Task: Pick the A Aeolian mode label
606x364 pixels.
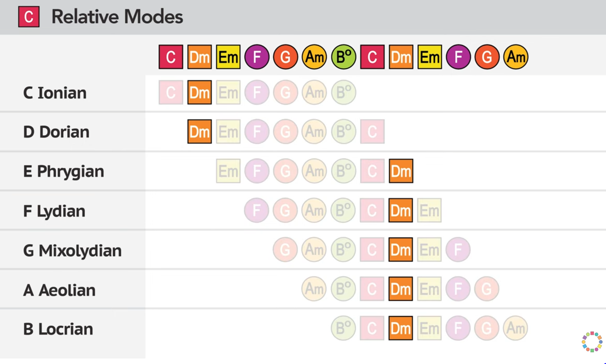Action: 59,290
